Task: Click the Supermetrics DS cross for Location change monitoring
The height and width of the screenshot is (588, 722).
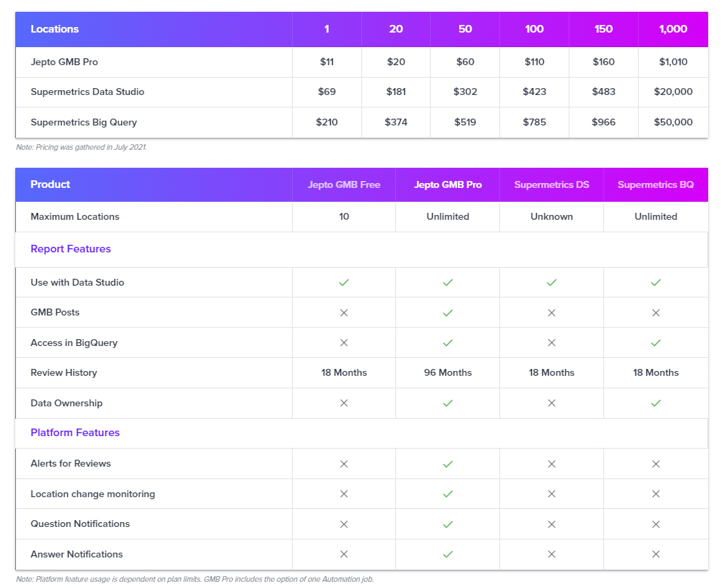Action: [551, 494]
